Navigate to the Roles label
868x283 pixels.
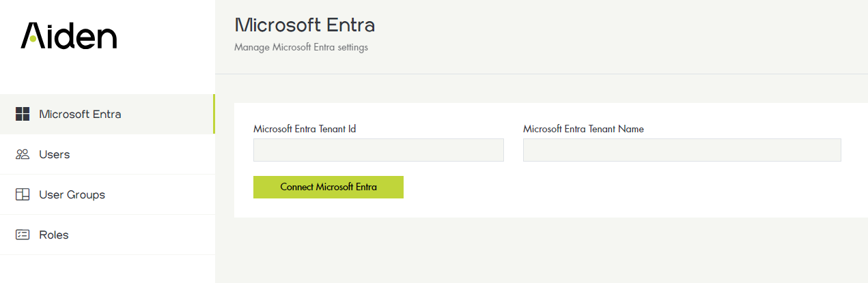[x=54, y=235]
